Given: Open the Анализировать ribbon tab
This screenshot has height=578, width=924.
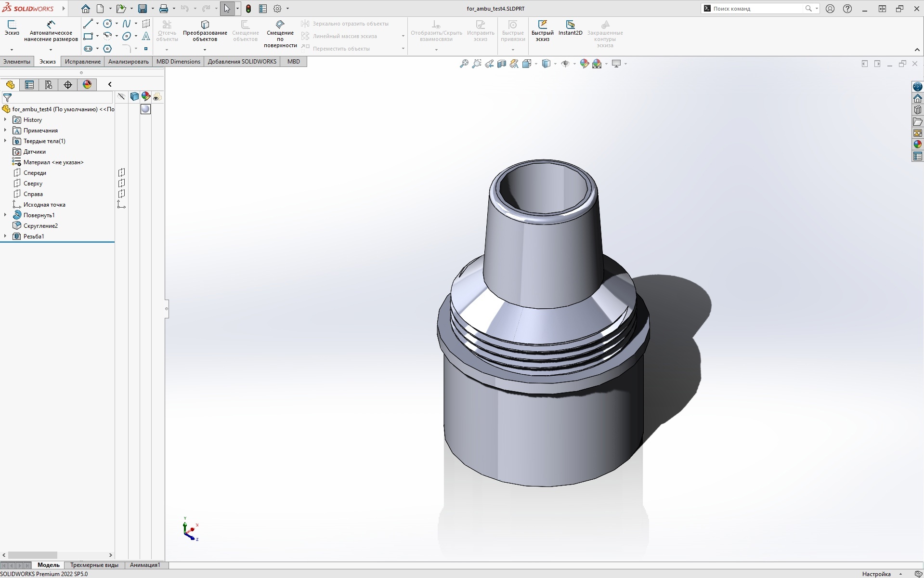Looking at the screenshot, I should (x=128, y=62).
